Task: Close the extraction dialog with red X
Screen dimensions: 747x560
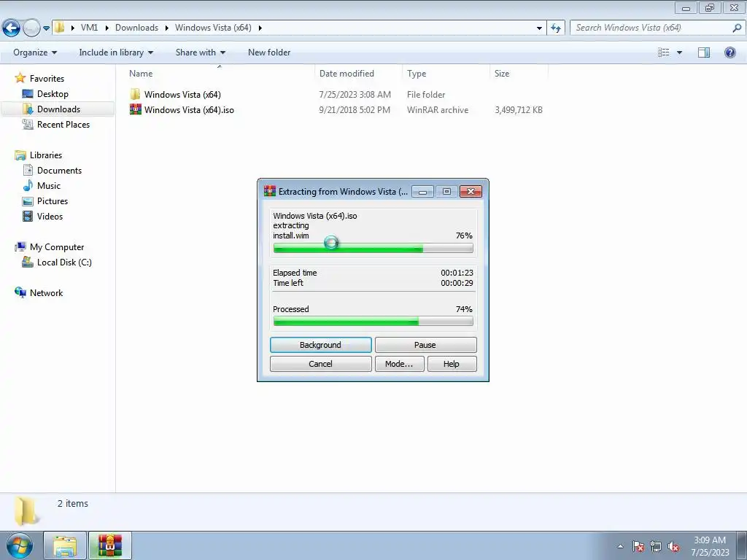Action: 471,192
